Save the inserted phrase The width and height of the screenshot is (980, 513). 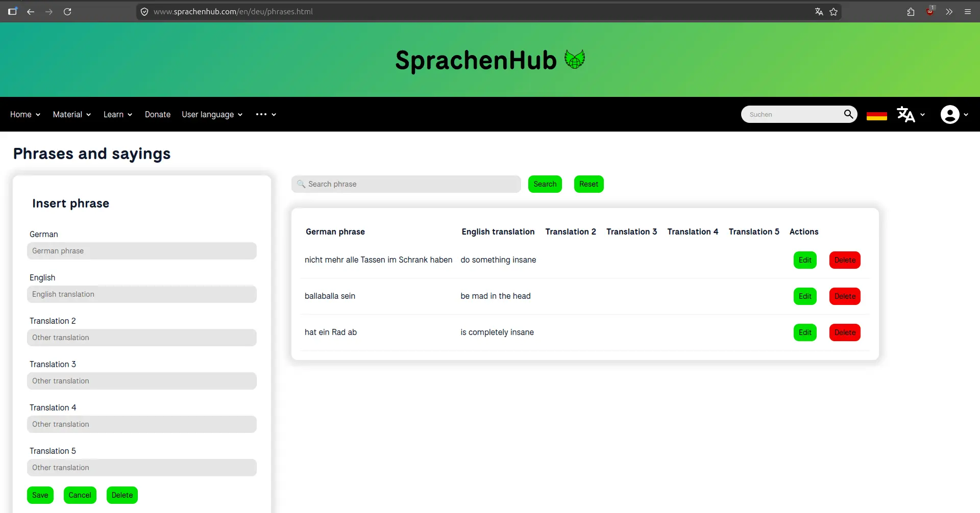coord(40,495)
